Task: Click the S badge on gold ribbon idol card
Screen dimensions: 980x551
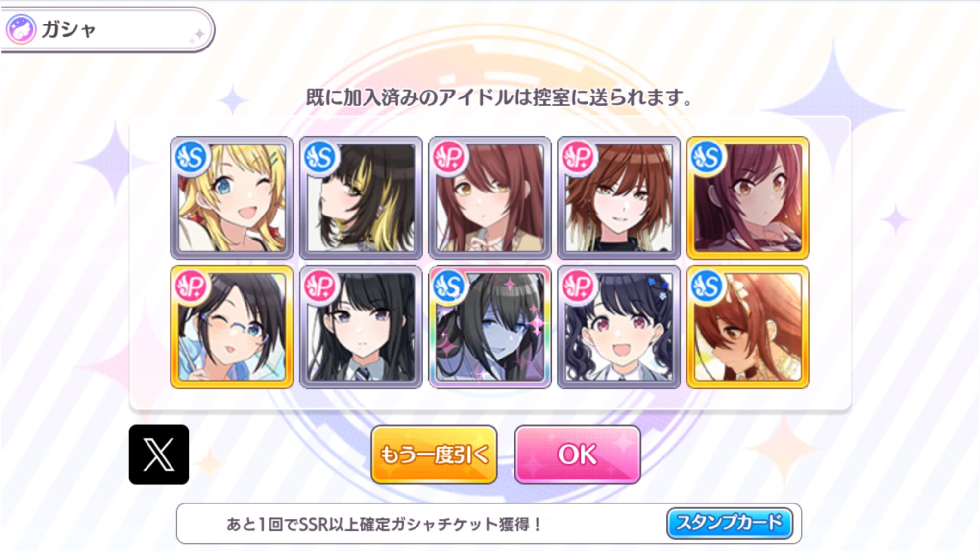Action: (707, 287)
